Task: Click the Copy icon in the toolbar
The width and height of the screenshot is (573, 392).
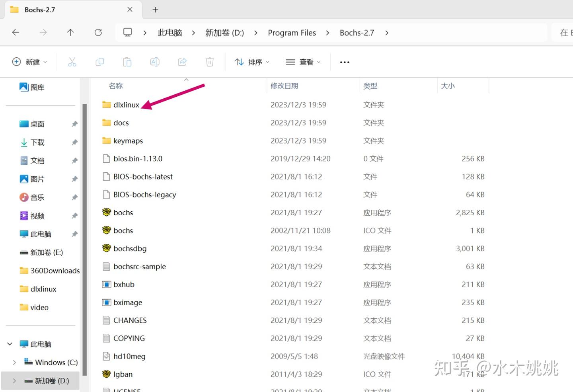Action: pyautogui.click(x=99, y=62)
